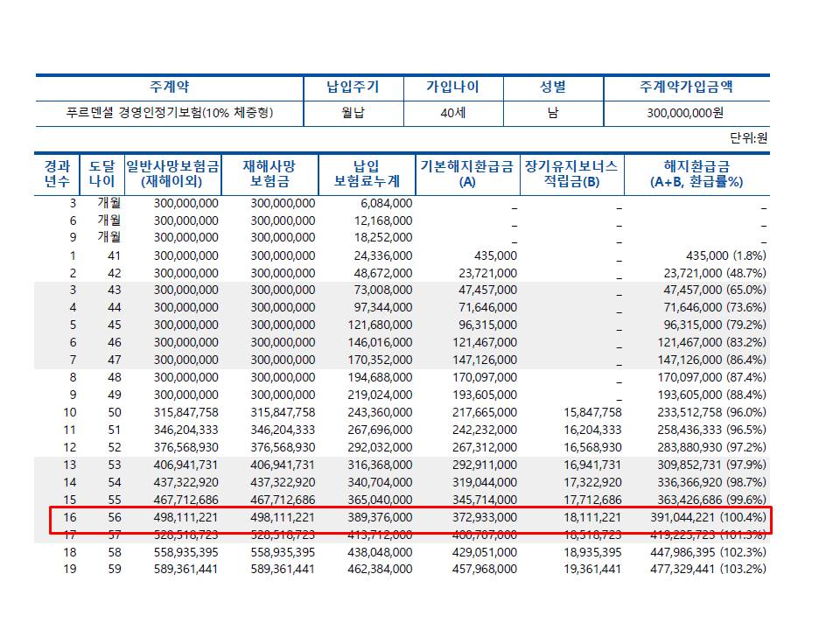The height and width of the screenshot is (630, 840).
Task: Click cumulative premium 365,040,000 value
Action: (380, 500)
